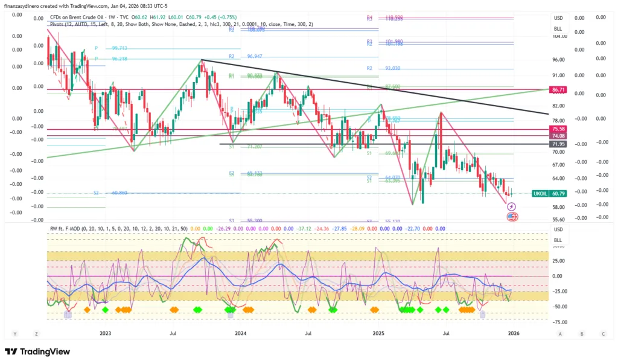Open the BLL unit selector in main chart
Image resolution: width=618 pixels, height=364 pixels.
pos(558,28)
